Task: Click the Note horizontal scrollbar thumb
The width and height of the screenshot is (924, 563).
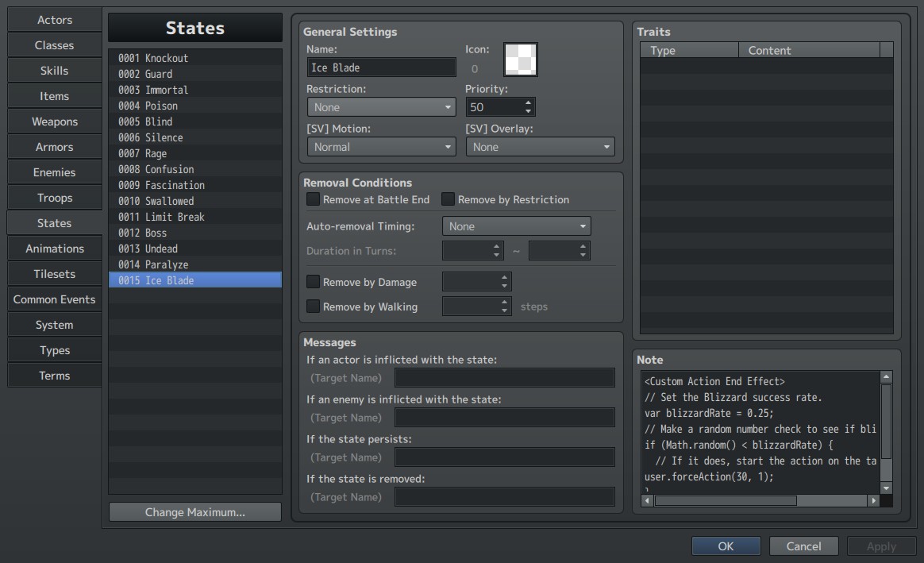Action: point(726,500)
